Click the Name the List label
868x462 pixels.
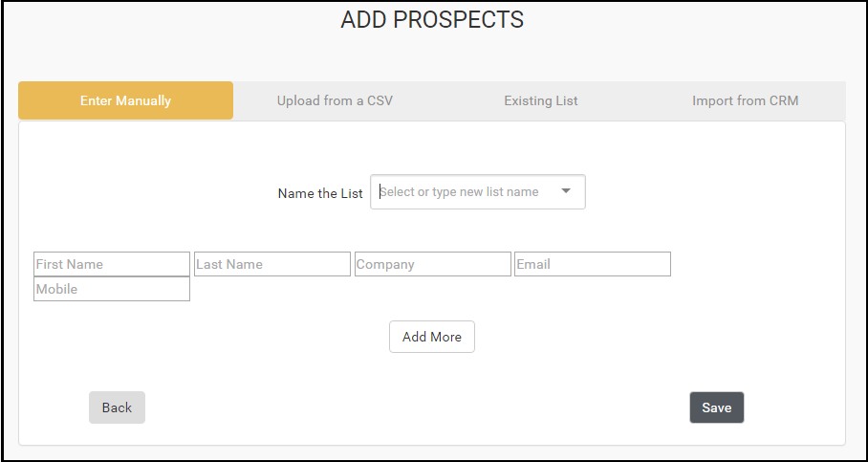pos(320,193)
